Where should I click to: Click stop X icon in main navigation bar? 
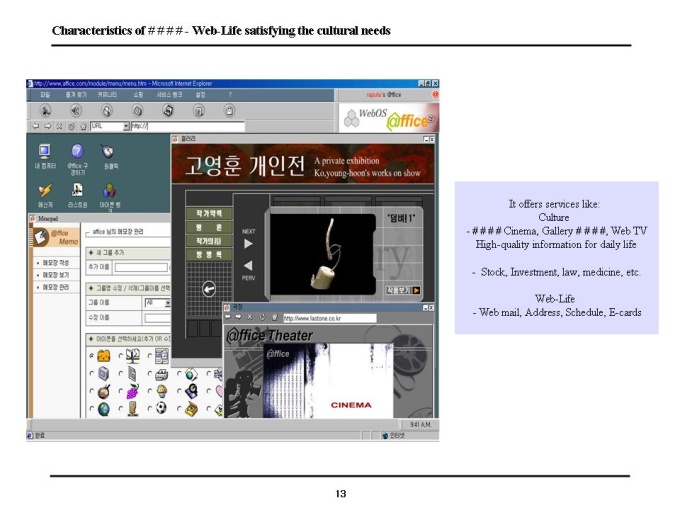click(59, 126)
